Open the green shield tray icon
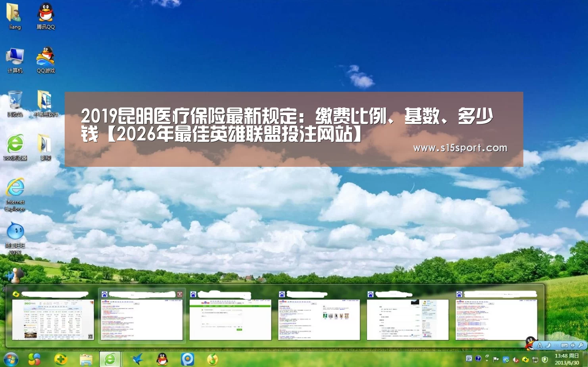The height and width of the screenshot is (367, 588). (545, 359)
